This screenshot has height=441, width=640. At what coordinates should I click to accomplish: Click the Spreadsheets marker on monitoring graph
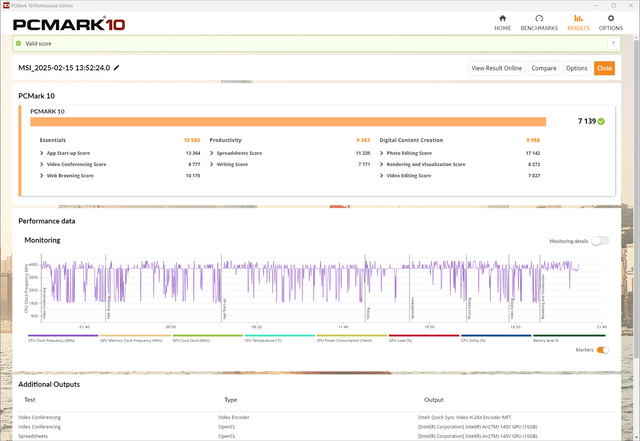412,308
